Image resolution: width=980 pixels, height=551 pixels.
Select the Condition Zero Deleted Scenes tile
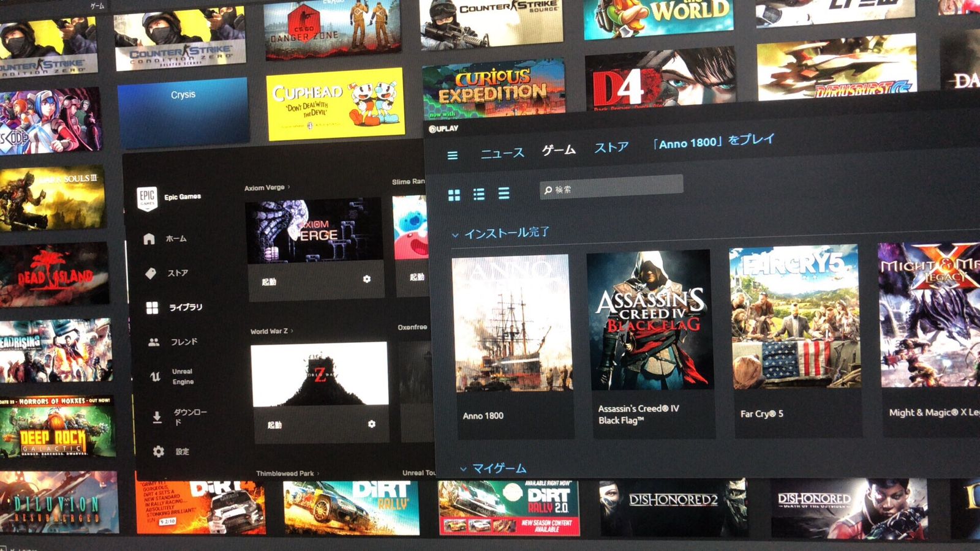point(180,39)
